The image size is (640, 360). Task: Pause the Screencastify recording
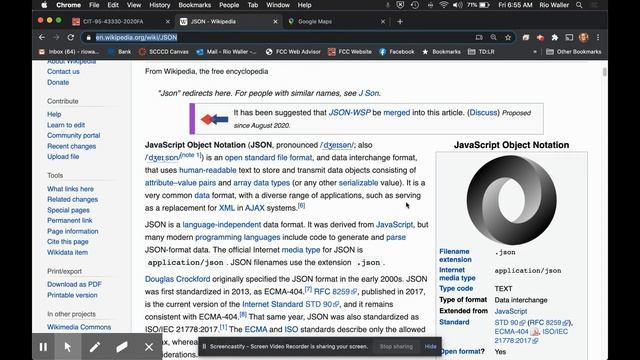point(43,347)
